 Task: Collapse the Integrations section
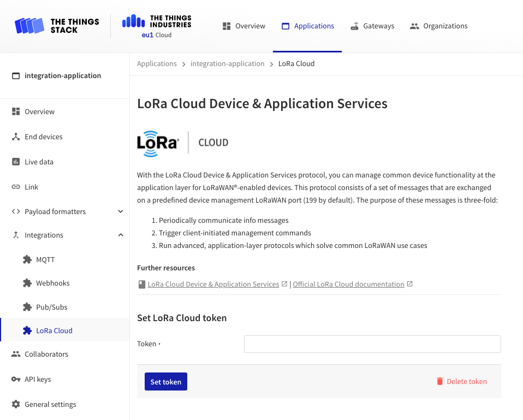point(121,235)
